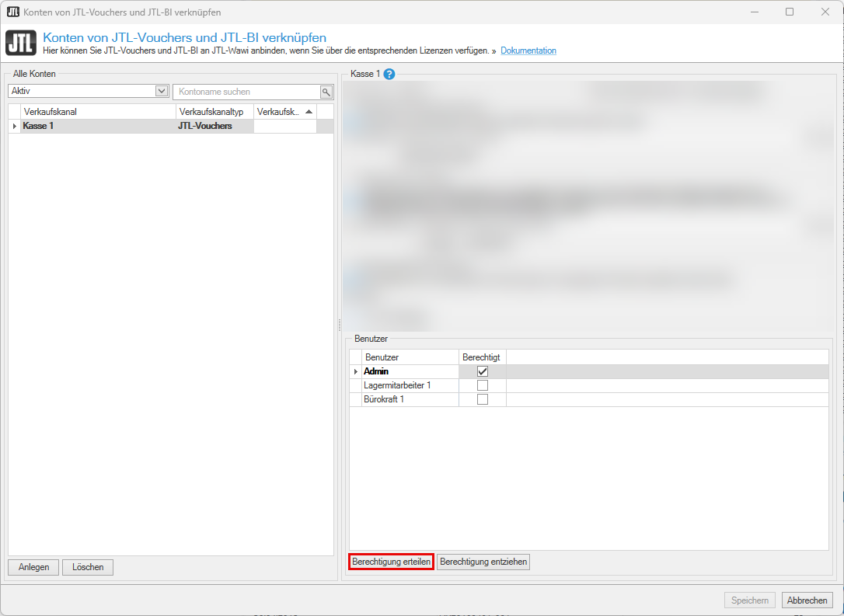Viewport: 844px width, 616px height.
Task: Open the Aktiv filter dropdown
Action: (x=162, y=91)
